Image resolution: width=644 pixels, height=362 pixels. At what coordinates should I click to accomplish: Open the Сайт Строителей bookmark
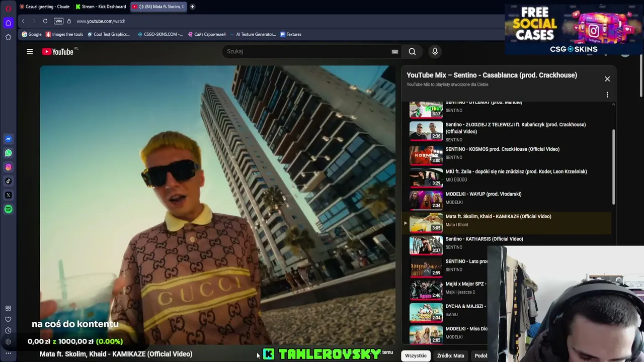click(x=206, y=34)
